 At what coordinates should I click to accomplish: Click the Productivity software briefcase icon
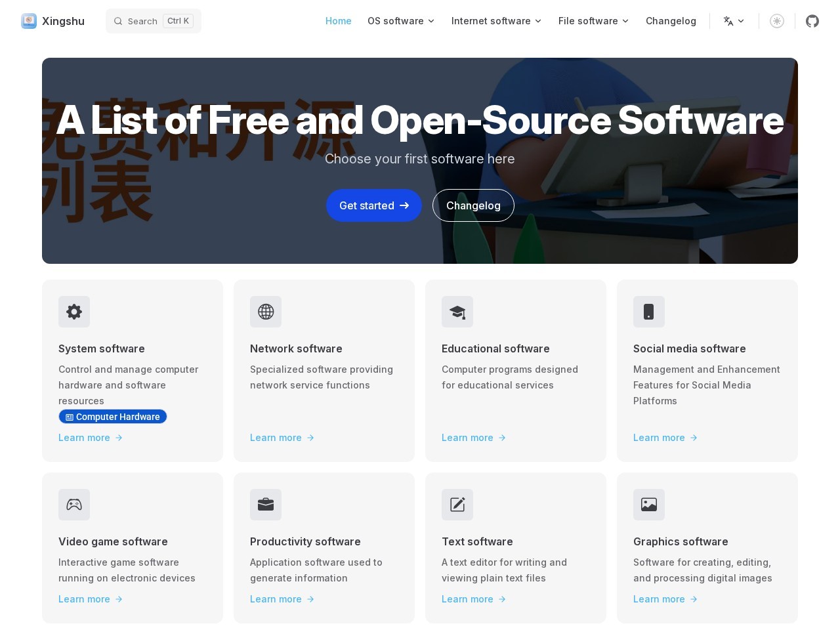coord(266,505)
